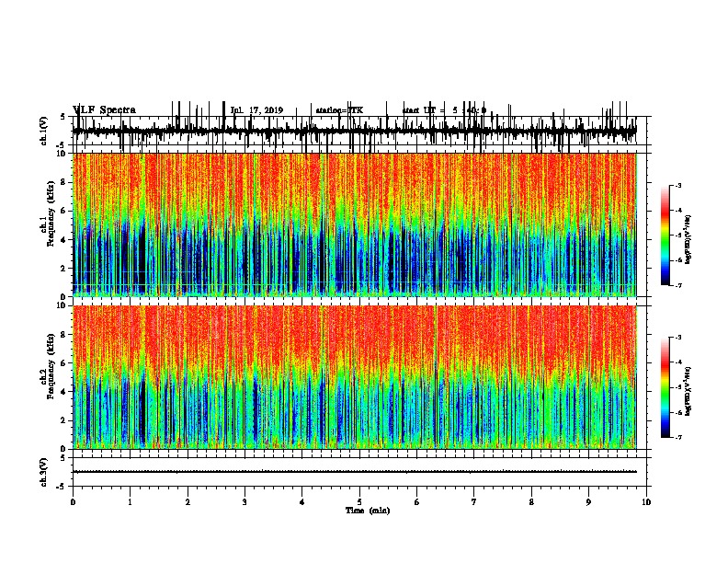The height and width of the screenshot is (563, 728).
Task: Click the "-3" label on ch.2 color bar
Action: [x=677, y=338]
